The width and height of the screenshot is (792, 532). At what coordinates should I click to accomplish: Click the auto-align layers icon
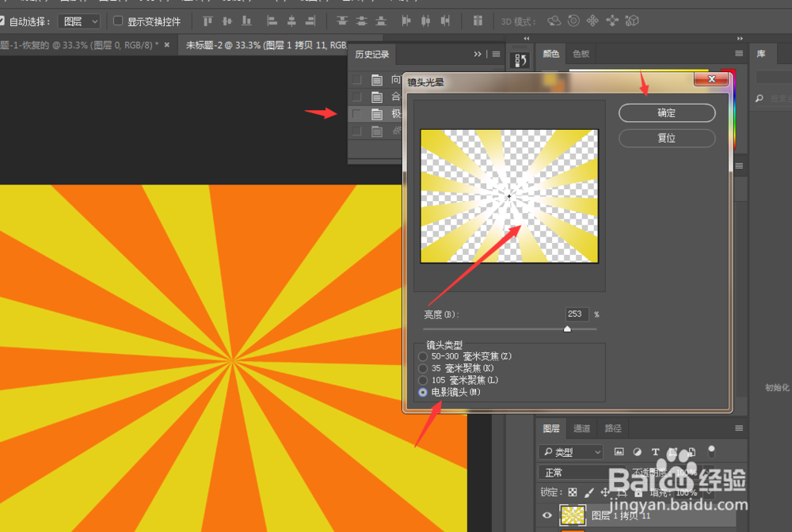[x=478, y=21]
